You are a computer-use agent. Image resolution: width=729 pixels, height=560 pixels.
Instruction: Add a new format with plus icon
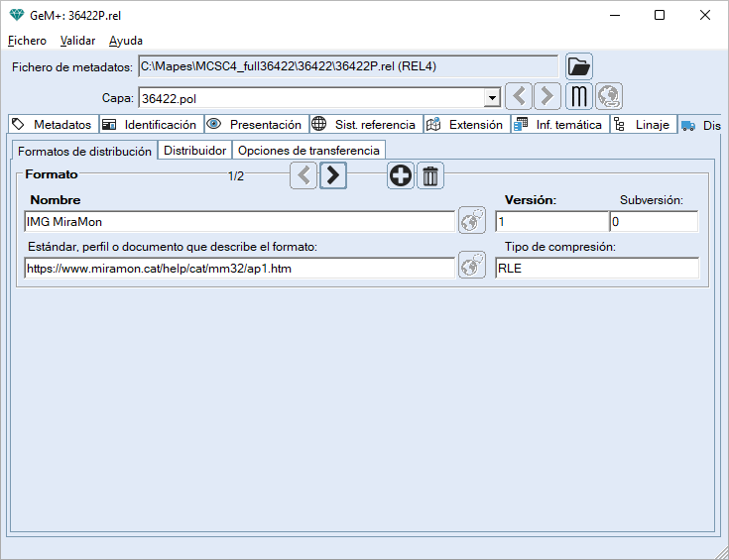[x=401, y=176]
